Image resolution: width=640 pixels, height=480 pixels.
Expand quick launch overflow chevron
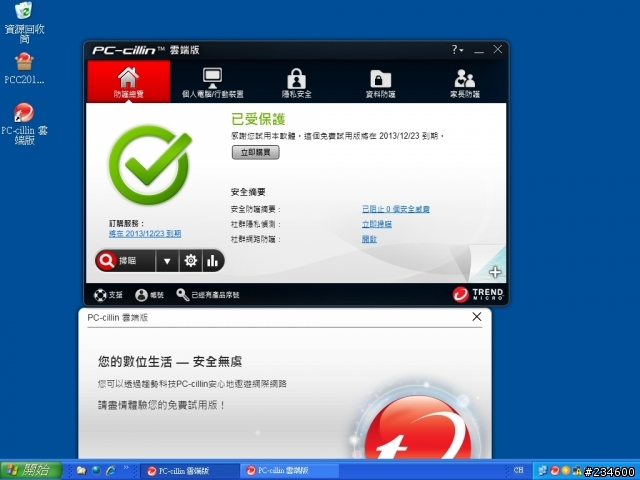click(x=126, y=468)
